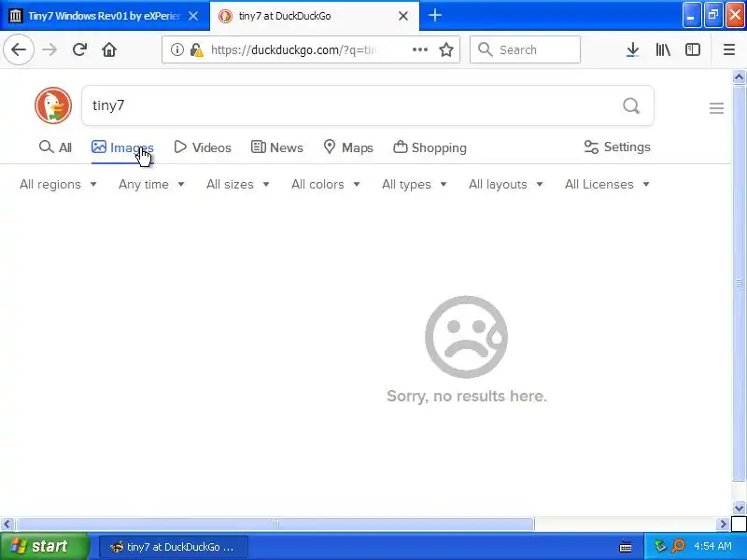
Task: Click the DuckDuckGo duck logo
Action: click(53, 105)
